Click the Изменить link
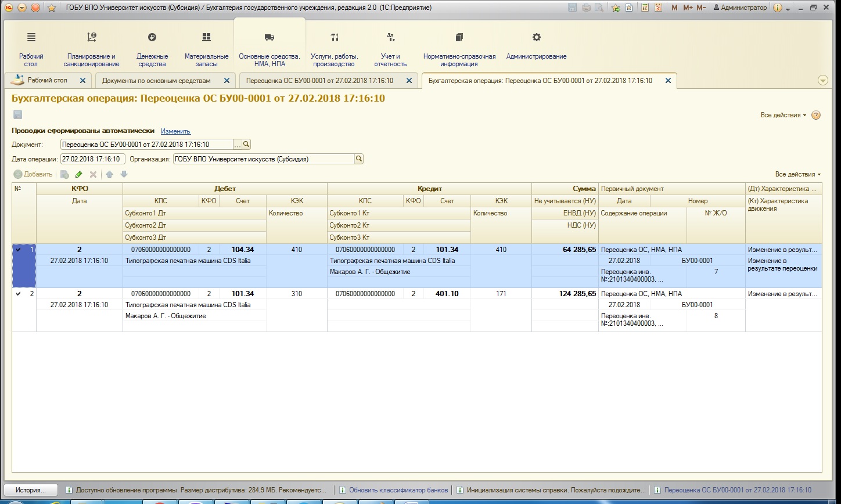Screen dimensions: 841x504 (175, 131)
